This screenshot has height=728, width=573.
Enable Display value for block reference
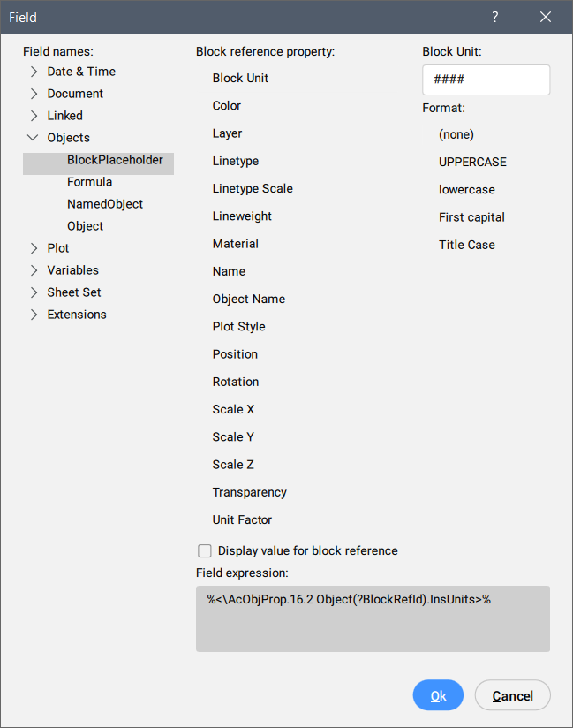pos(205,550)
